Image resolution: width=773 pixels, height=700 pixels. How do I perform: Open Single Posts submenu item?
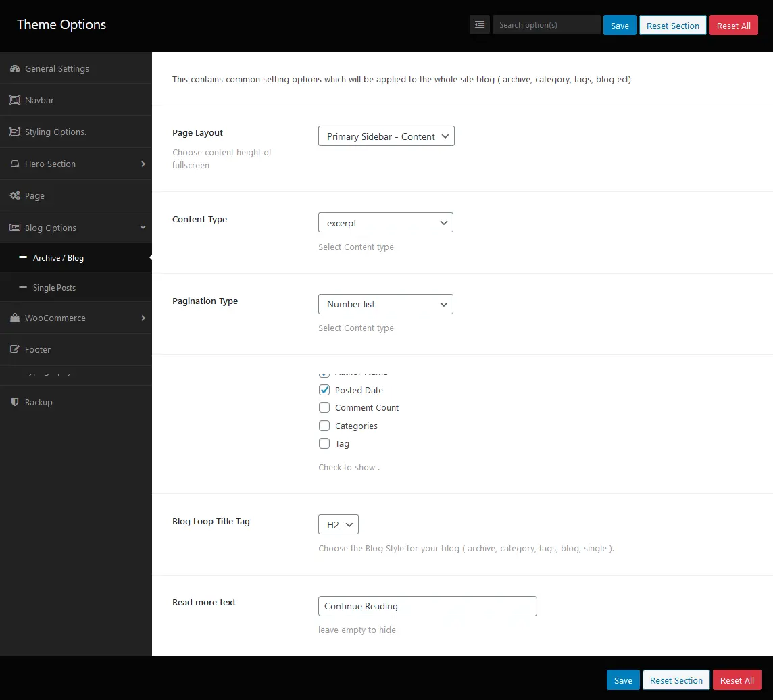pyautogui.click(x=76, y=287)
